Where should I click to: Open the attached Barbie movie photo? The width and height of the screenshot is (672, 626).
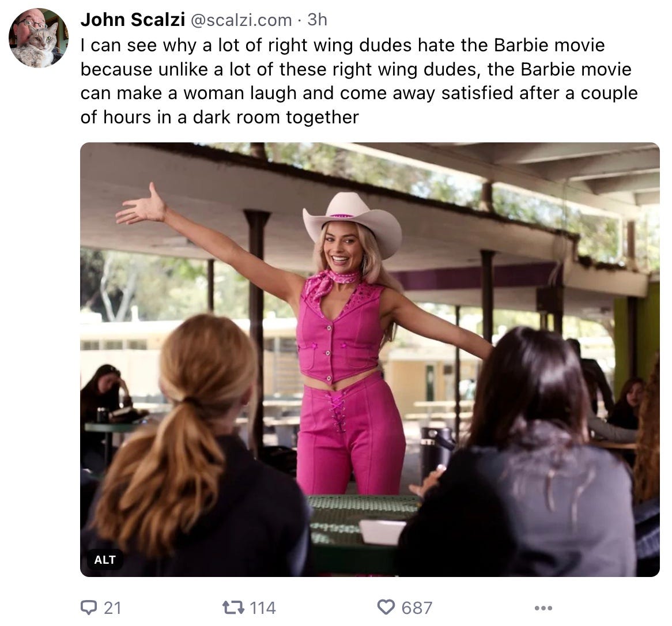370,359
